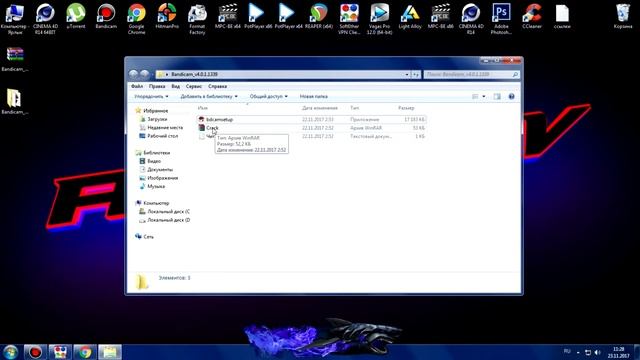Open Локальный диск (C in navigation
640x360 pixels.
(168, 211)
